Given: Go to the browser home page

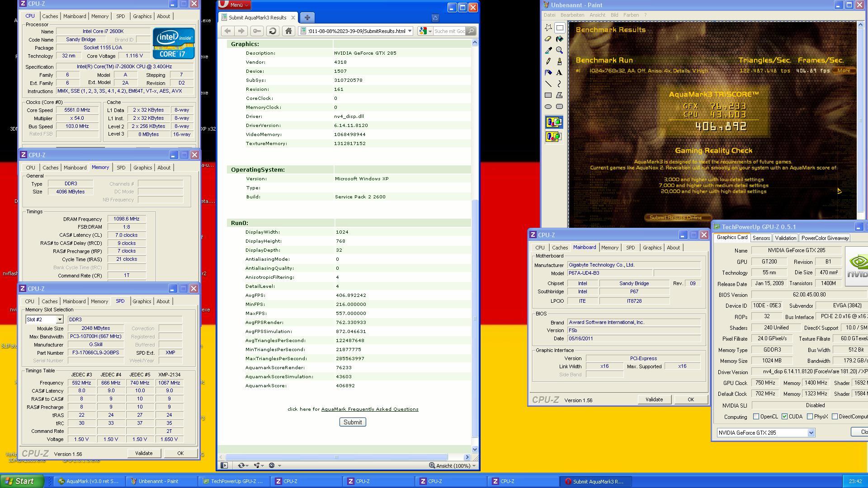Looking at the screenshot, I should (288, 31).
